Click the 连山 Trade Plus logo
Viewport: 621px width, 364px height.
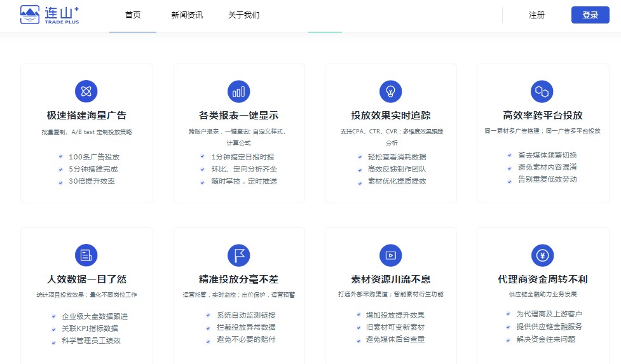click(x=50, y=15)
